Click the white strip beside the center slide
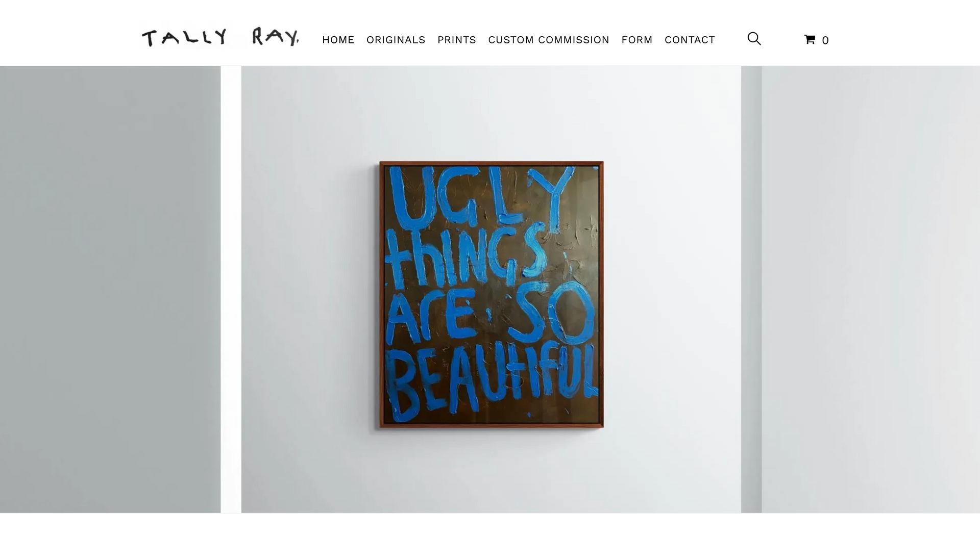Screen dimensions: 980x538 pos(231,289)
